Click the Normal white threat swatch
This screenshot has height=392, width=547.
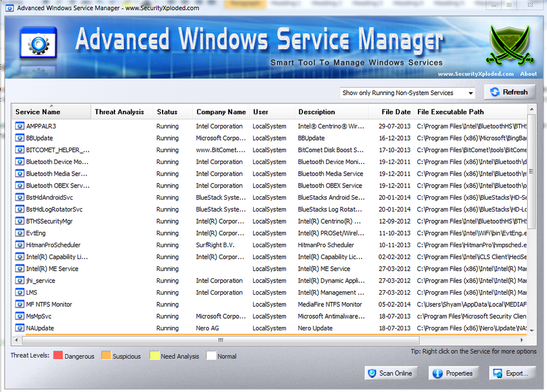[x=211, y=355]
